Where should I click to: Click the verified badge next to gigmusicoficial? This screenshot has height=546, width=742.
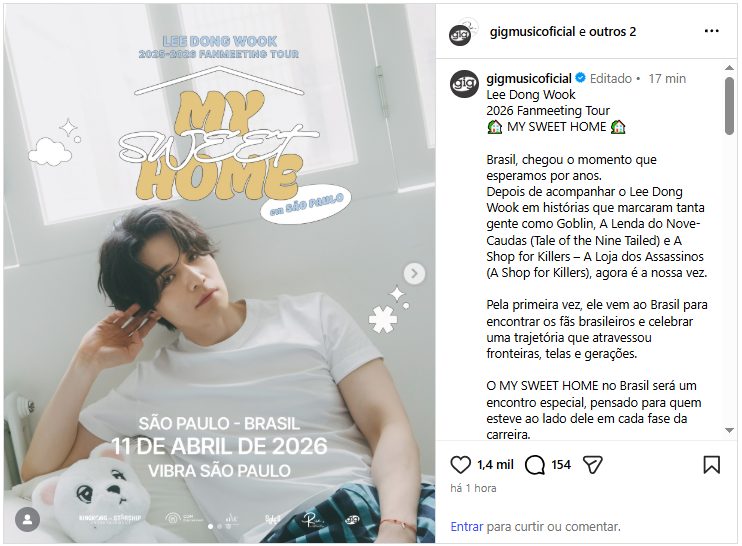pyautogui.click(x=580, y=78)
